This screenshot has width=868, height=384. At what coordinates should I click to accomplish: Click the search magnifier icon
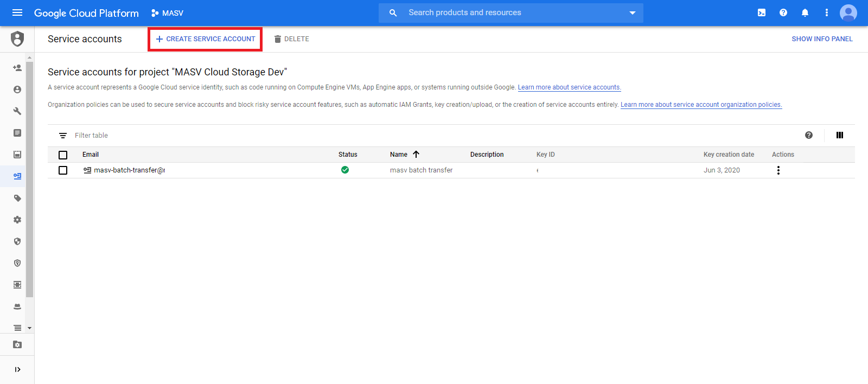coord(393,12)
